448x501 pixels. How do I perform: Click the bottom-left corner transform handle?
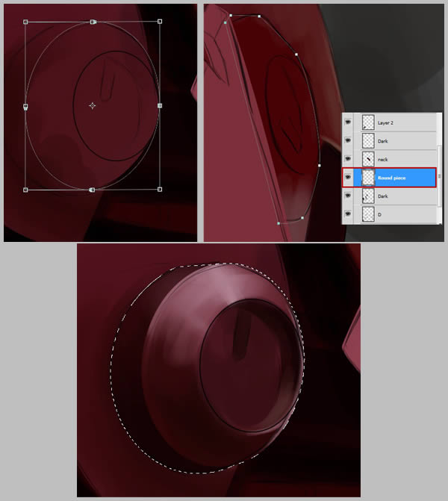coord(25,190)
